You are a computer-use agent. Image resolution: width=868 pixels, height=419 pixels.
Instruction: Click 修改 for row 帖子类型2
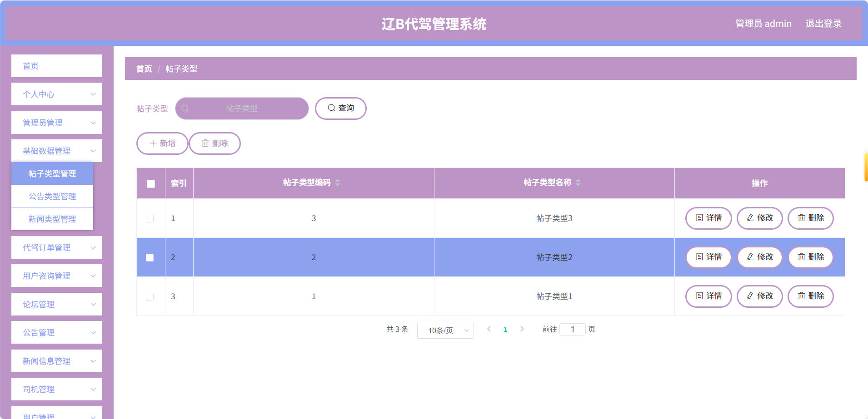tap(760, 257)
